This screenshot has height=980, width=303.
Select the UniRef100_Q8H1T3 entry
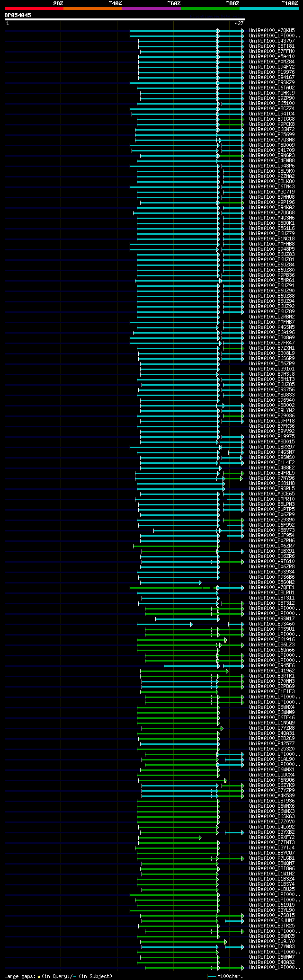coord(272,379)
